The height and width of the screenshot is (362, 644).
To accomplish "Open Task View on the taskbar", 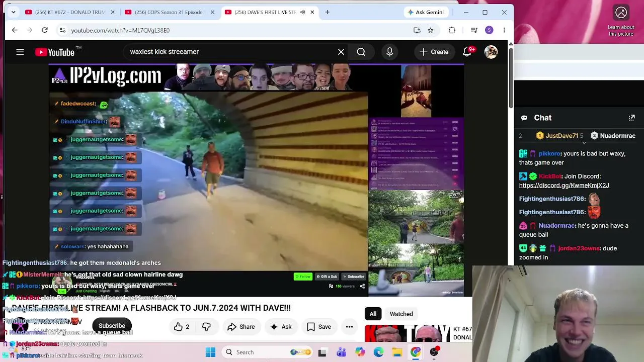I will point(322,352).
